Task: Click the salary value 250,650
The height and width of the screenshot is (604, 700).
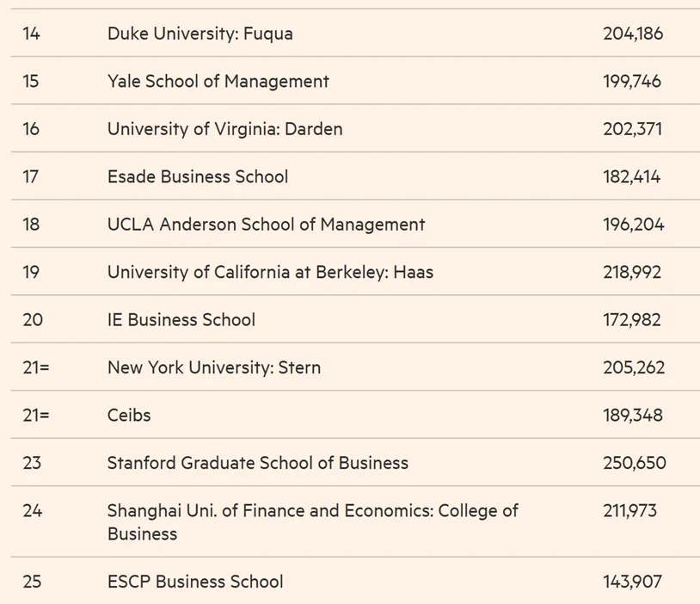Action: [x=635, y=463]
